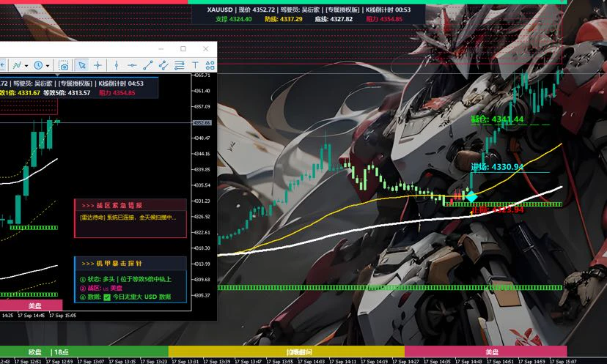The image size is (607, 364).
Task: Click price axis label 4357.09
Action: 202,106
